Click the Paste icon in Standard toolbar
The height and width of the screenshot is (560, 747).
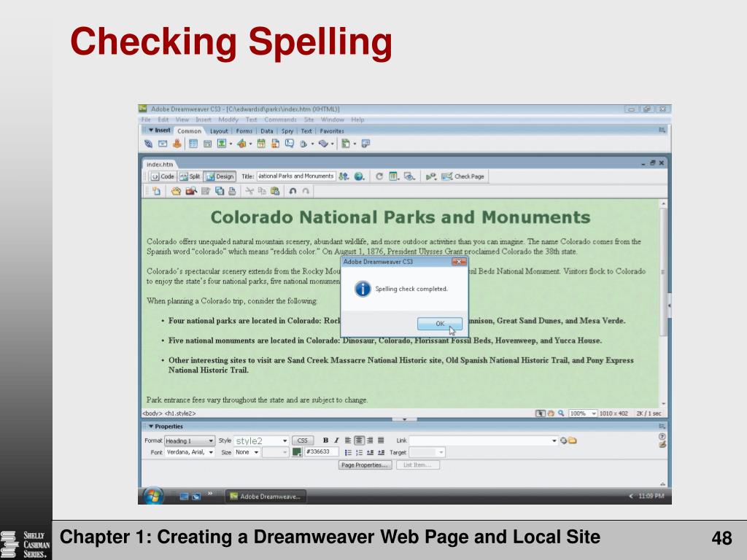coord(275,191)
